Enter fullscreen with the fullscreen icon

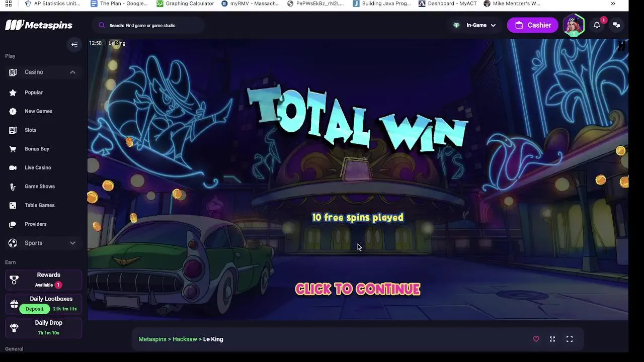(570, 339)
